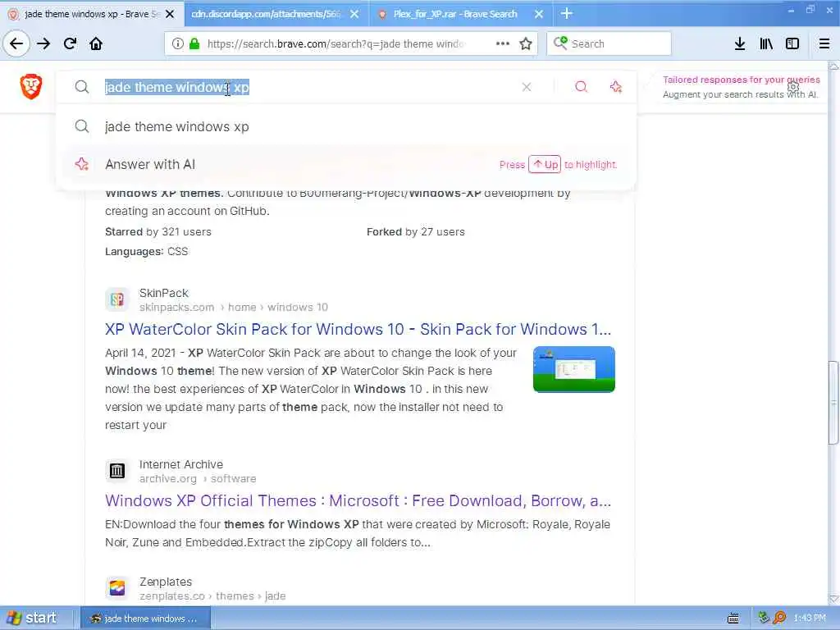Switch to the cdn.discordapp.com tab

pos(266,14)
